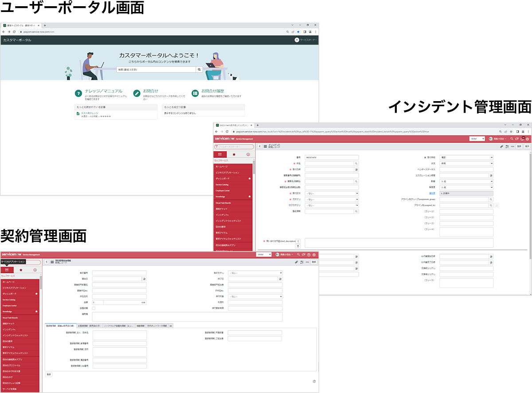Screen dimensions: 532x393
Task: Click the 優先度 link in incident form
Action: 432,193
